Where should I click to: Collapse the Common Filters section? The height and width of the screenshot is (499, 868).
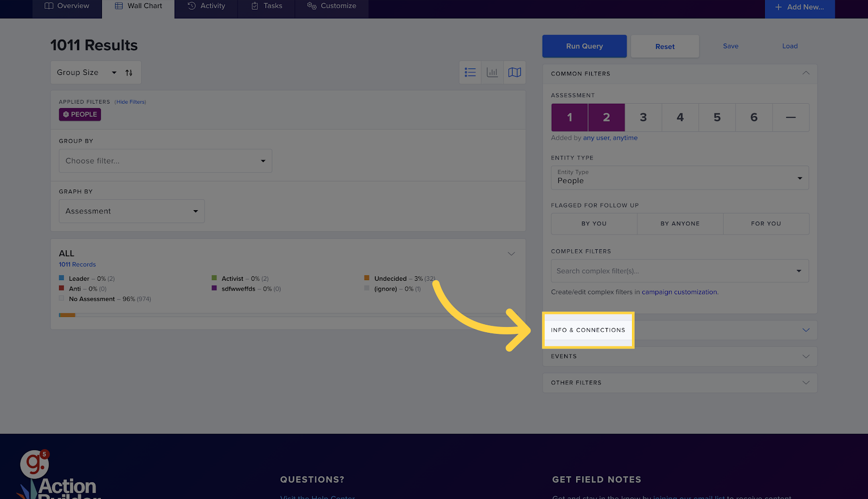tap(805, 73)
